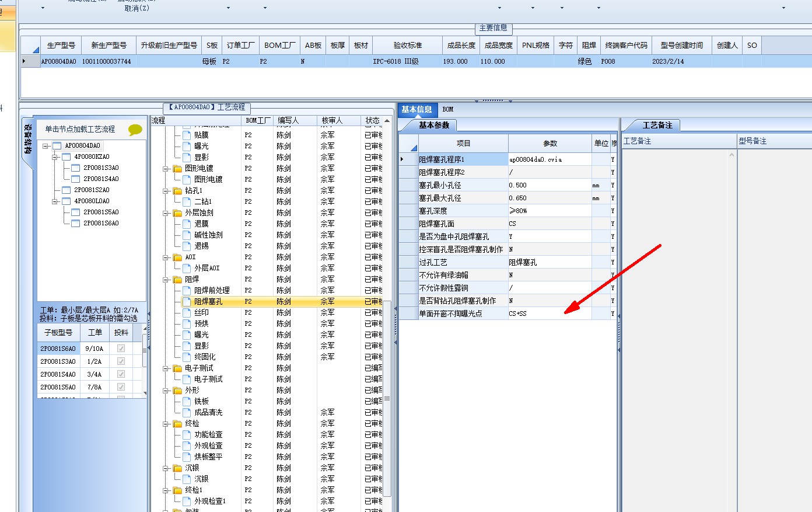Viewport: 812px width, 512px height.
Task: Open the 设备结构 vertical side tab
Action: 27,139
